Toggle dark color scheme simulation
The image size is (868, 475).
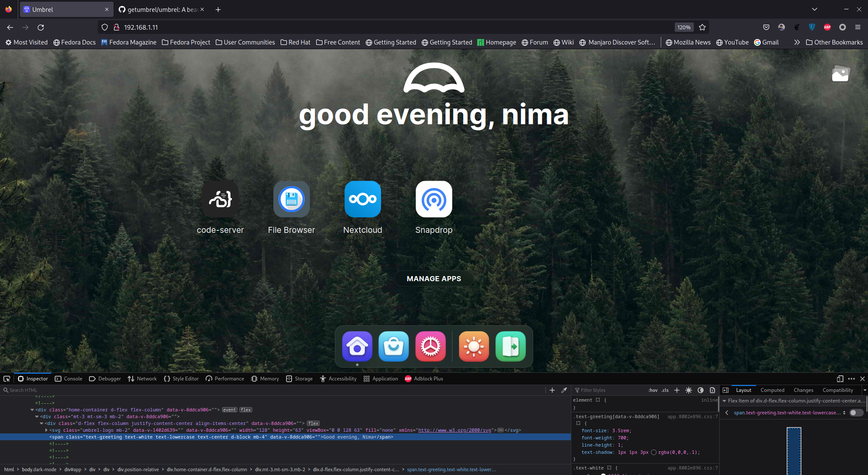701,390
